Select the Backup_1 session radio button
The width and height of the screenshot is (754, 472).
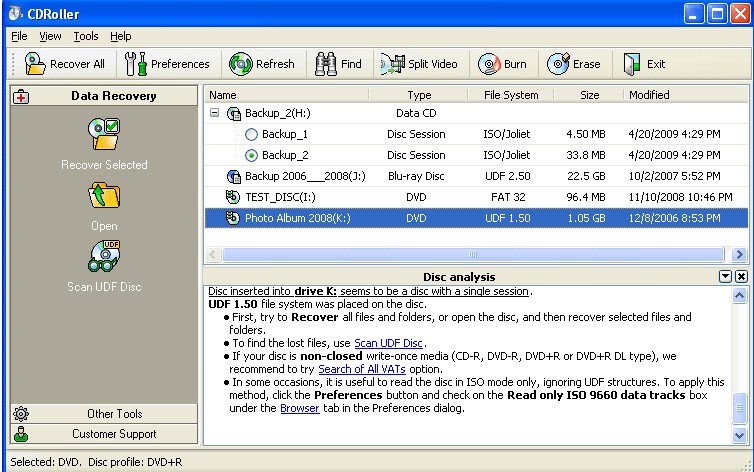pos(251,135)
